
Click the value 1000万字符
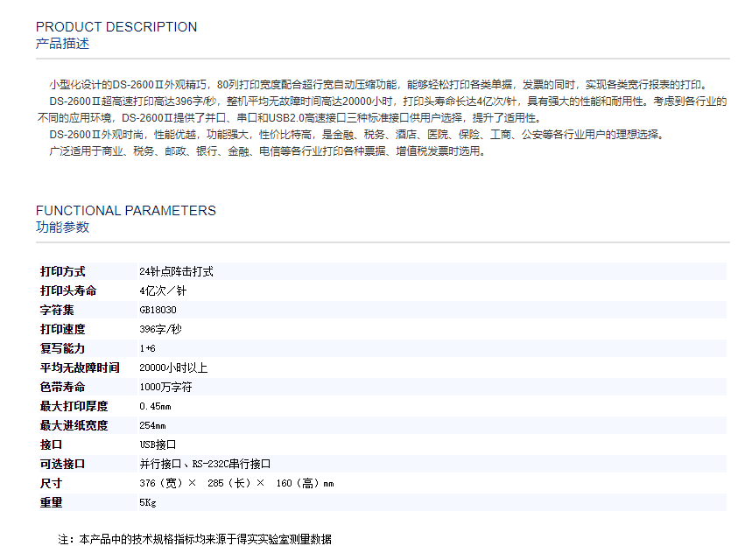165,387
